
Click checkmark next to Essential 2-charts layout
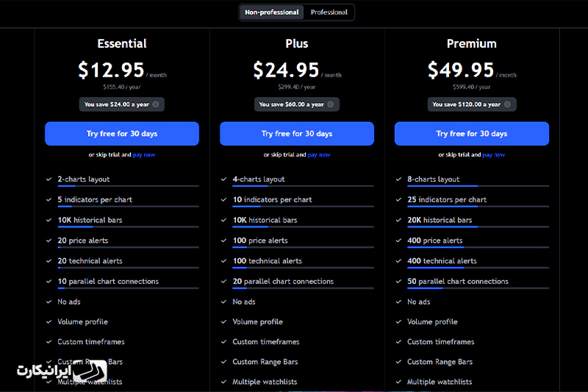49,179
